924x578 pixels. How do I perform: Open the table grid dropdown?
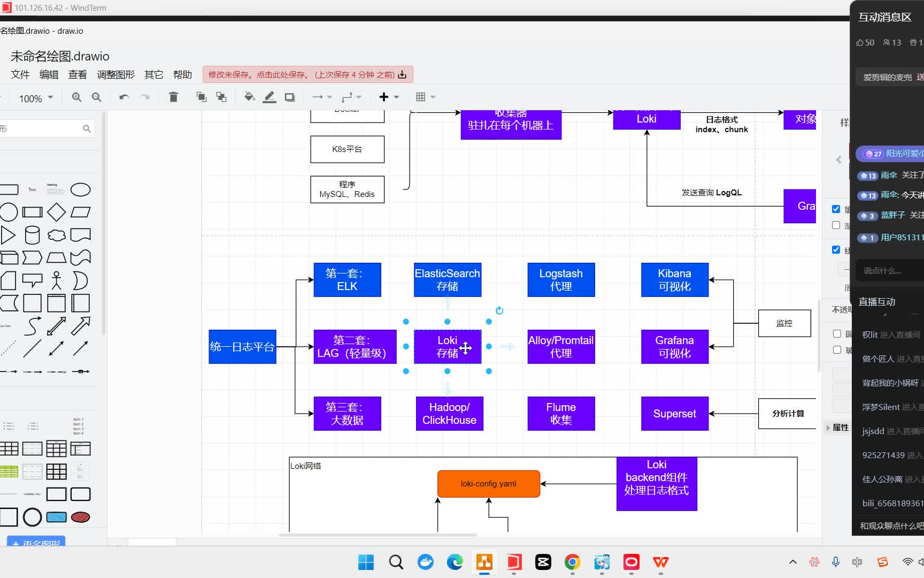point(426,97)
